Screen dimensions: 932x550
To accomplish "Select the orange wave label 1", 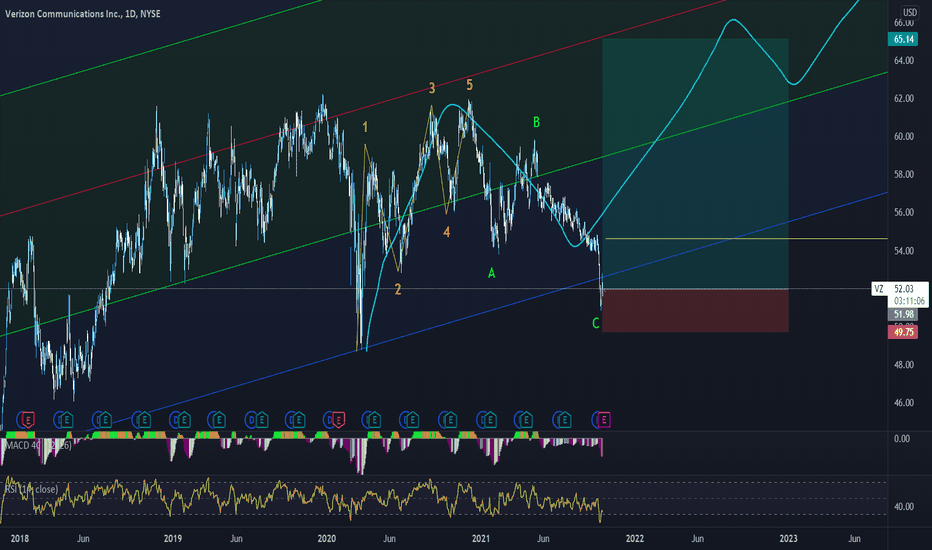I will click(365, 127).
